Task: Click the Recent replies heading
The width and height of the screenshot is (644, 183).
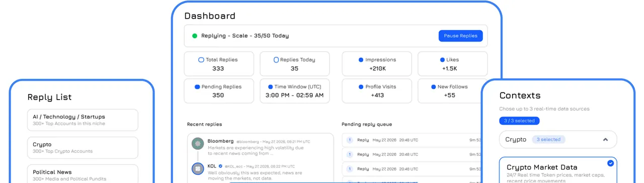Action: coord(204,124)
